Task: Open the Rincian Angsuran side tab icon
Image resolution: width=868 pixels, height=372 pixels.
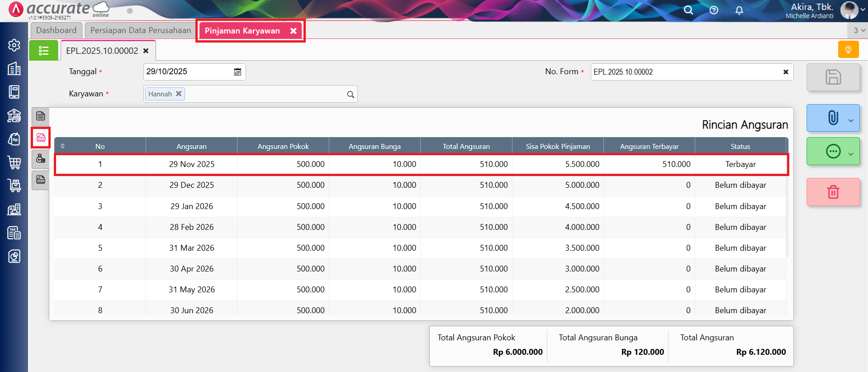Action: tap(41, 138)
